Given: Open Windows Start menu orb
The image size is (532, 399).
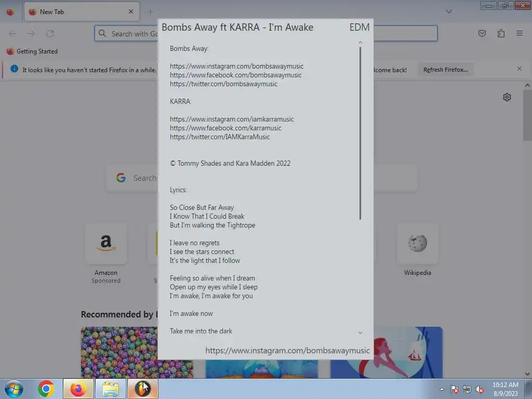Looking at the screenshot, I should [x=14, y=389].
